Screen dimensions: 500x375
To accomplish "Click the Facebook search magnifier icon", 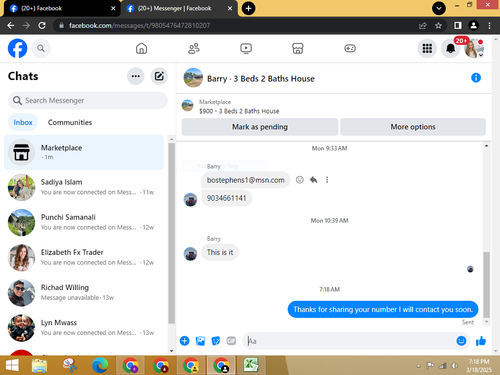I will point(41,49).
